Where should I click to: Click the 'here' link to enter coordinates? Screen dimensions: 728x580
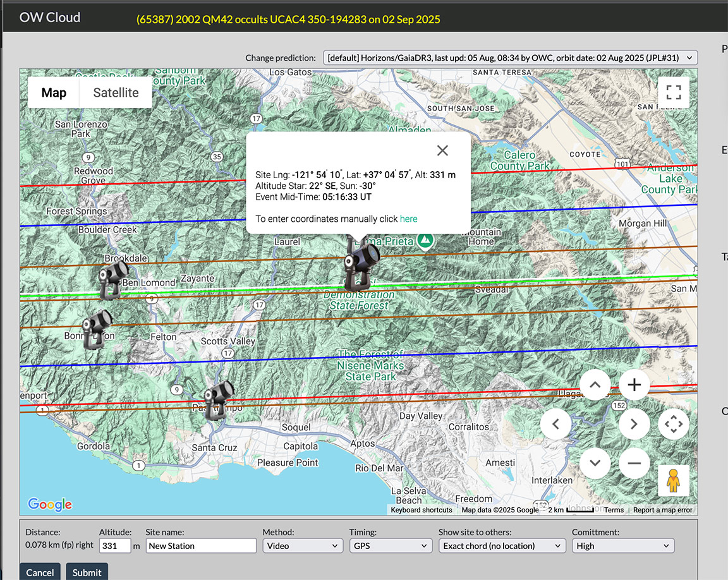[x=408, y=219]
